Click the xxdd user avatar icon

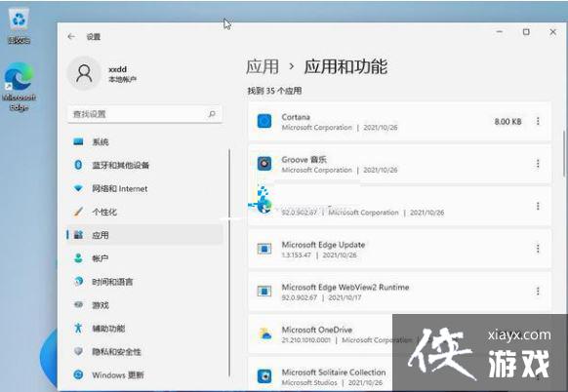tap(84, 73)
